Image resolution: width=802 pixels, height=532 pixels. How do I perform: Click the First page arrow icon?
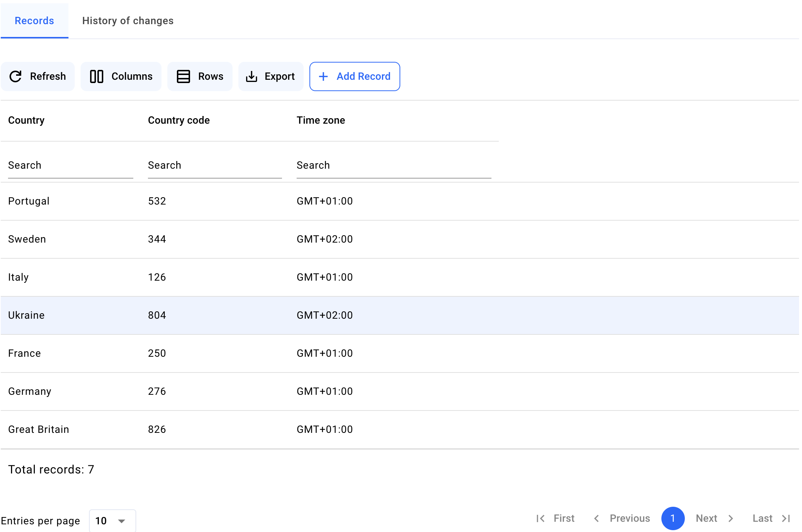click(541, 518)
